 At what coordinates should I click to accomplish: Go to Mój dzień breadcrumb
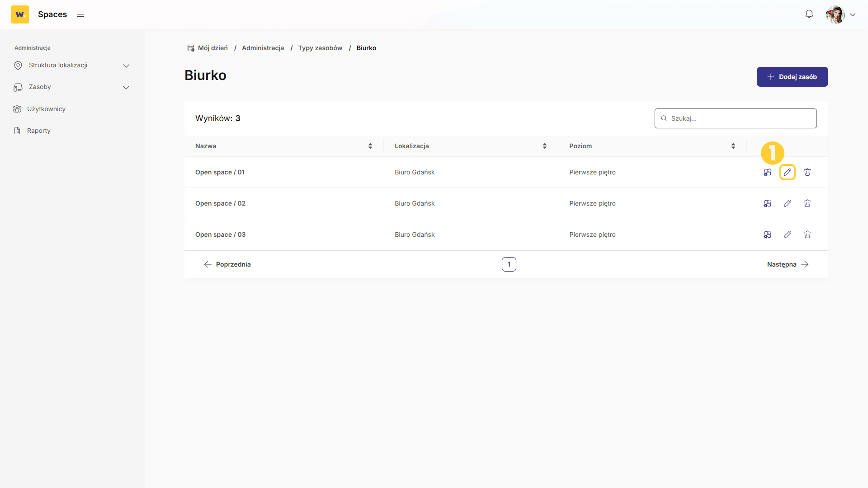coord(213,48)
